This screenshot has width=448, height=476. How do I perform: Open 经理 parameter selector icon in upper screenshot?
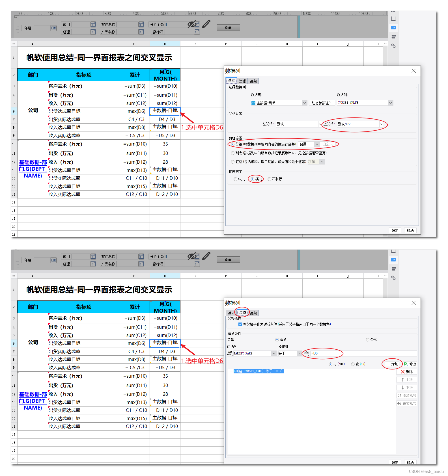[x=93, y=32]
